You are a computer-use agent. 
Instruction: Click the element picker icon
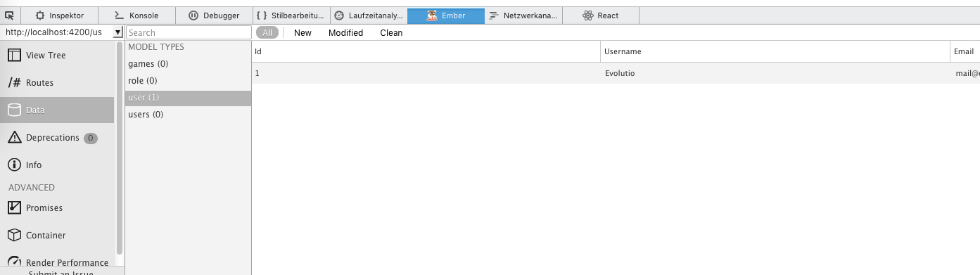pyautogui.click(x=10, y=15)
